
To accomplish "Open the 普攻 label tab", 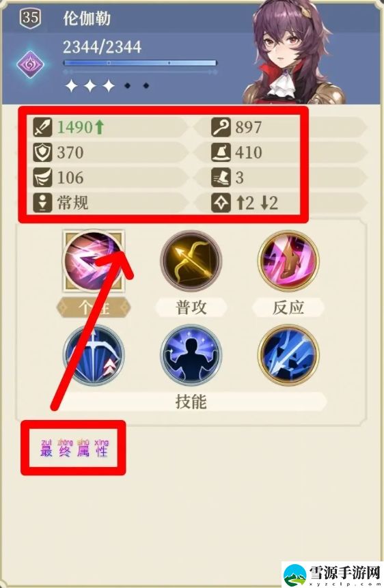I will pyautogui.click(x=191, y=307).
